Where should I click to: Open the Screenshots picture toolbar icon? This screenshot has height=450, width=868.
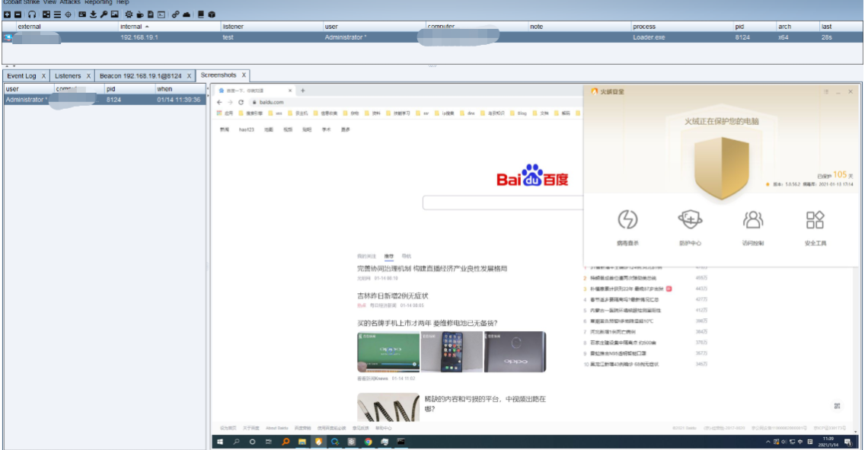(114, 14)
